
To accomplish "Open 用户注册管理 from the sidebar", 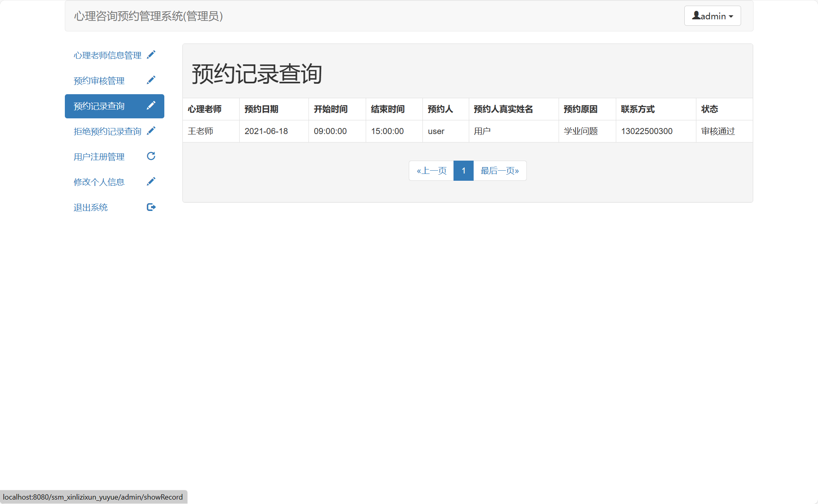I will [x=99, y=157].
